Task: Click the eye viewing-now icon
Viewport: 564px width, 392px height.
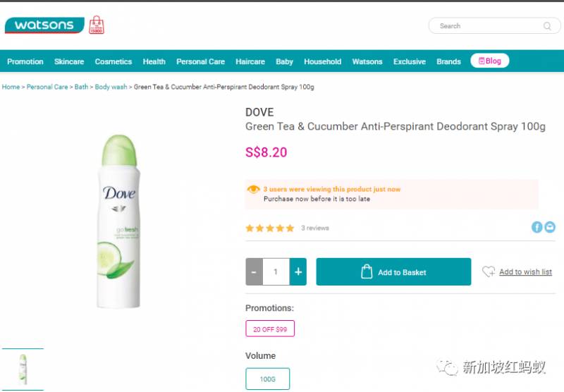Action: (x=254, y=190)
